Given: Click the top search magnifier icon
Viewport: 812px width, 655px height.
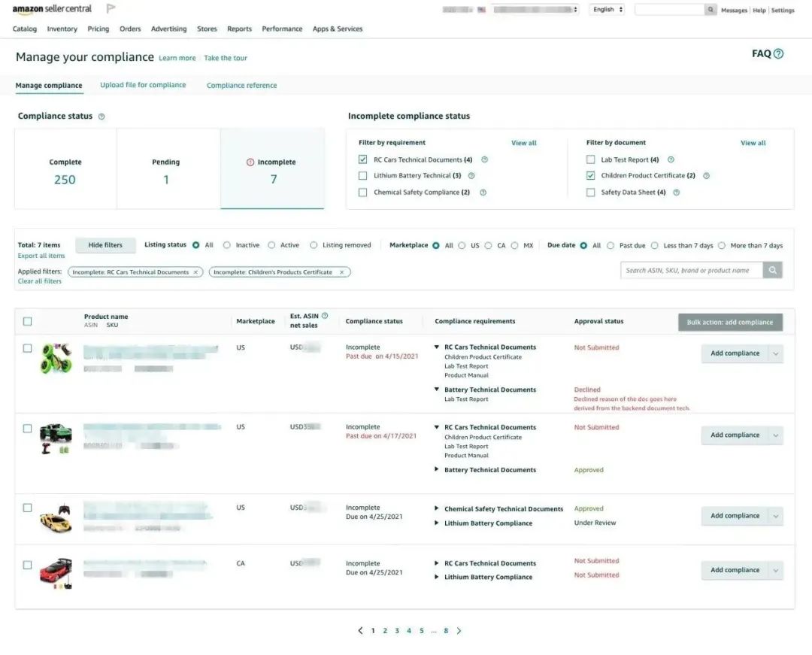Looking at the screenshot, I should [710, 10].
